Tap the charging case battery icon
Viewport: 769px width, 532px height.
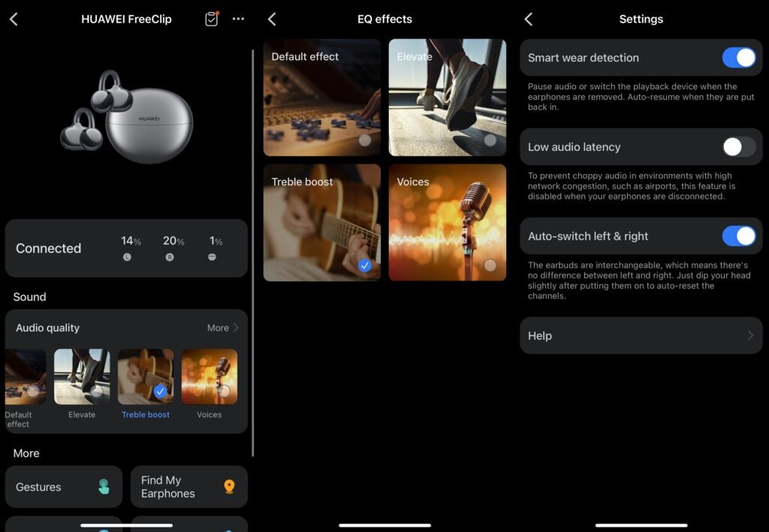coord(212,257)
